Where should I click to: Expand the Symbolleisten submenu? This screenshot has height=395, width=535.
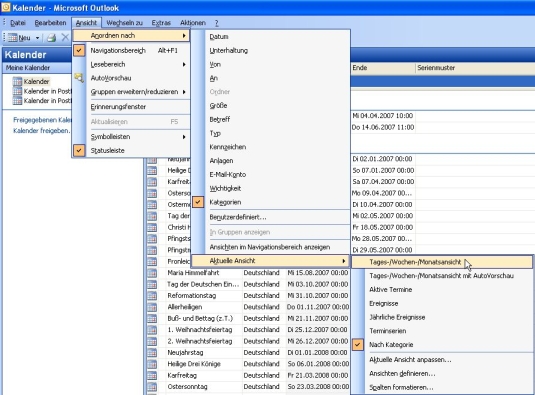click(131, 137)
